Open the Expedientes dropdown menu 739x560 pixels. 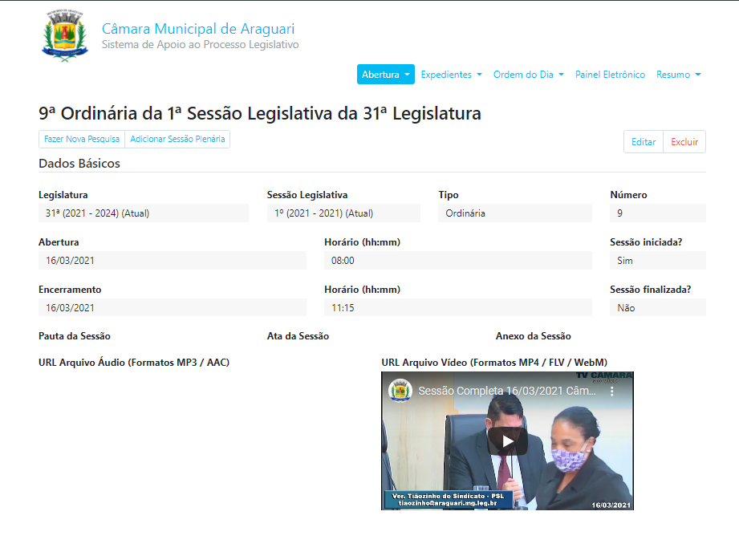[x=451, y=75]
